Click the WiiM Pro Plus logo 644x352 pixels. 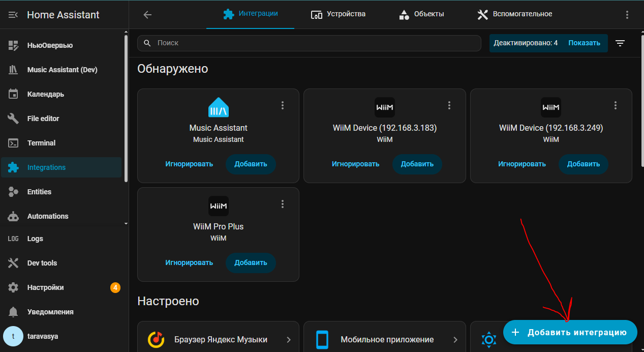click(219, 206)
